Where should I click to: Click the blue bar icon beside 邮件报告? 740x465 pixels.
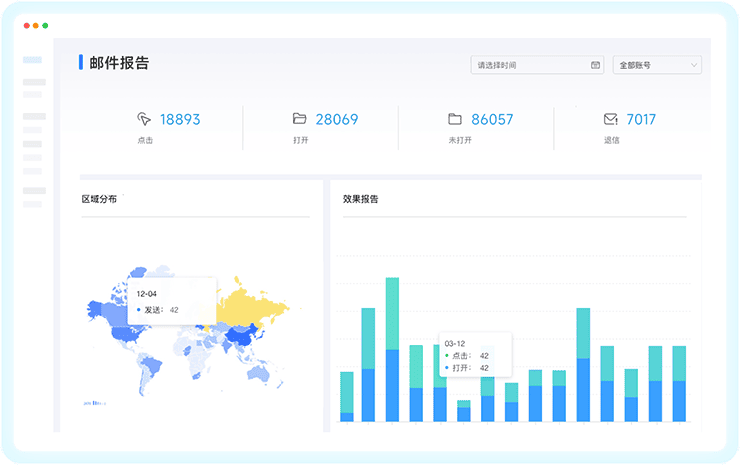click(81, 63)
